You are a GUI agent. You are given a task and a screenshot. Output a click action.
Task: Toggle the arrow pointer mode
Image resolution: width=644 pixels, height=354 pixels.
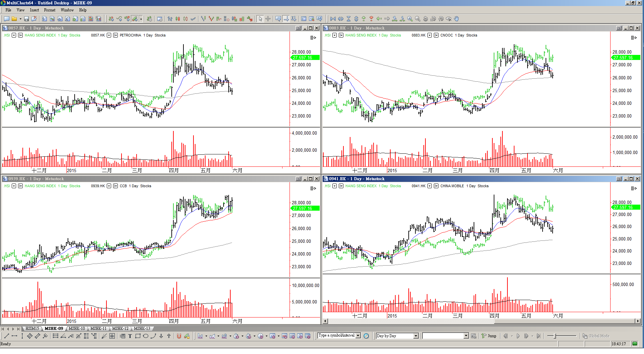pos(260,19)
